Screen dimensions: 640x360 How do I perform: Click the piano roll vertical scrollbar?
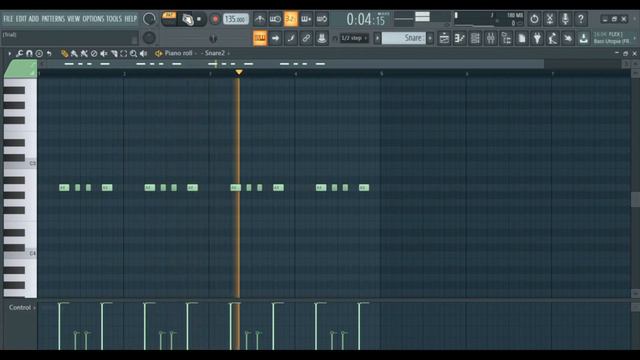635,199
